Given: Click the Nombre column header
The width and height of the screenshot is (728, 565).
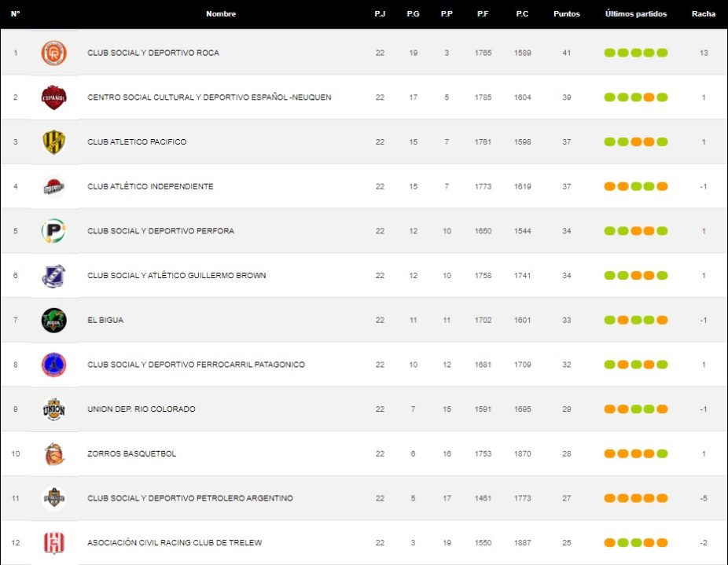Looking at the screenshot, I should click(x=221, y=14).
